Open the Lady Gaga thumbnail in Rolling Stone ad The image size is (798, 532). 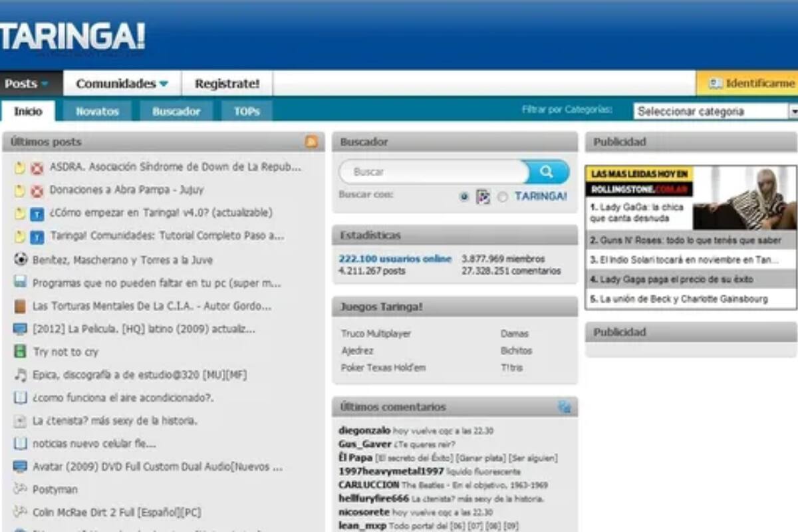tap(744, 198)
